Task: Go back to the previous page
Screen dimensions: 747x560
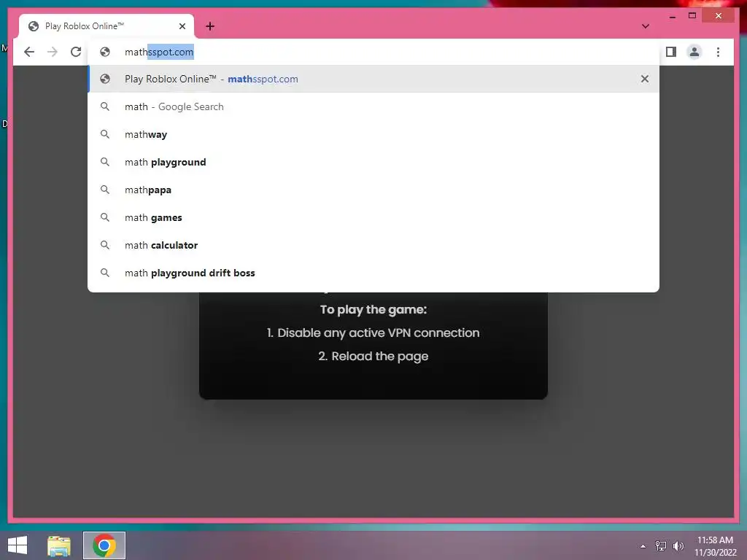Action: tap(29, 52)
